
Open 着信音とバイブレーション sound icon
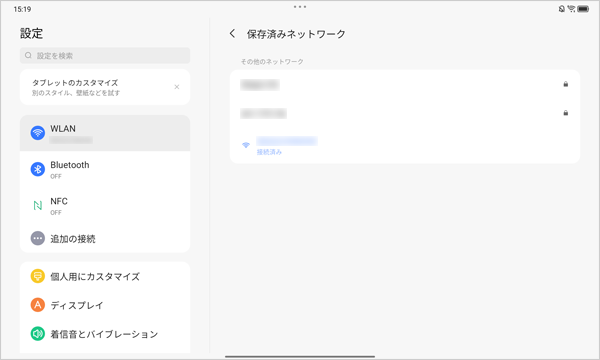coord(38,334)
